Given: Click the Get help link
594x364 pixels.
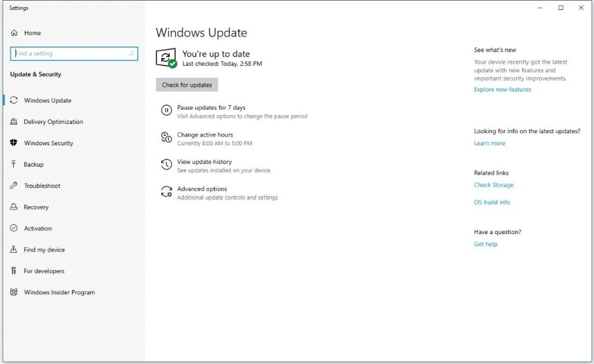Looking at the screenshot, I should coord(485,244).
